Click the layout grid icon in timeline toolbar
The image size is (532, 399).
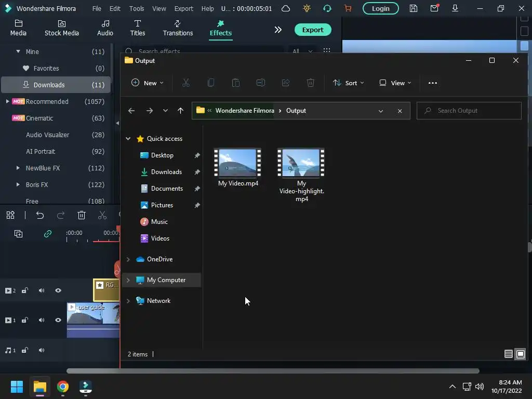[10, 215]
